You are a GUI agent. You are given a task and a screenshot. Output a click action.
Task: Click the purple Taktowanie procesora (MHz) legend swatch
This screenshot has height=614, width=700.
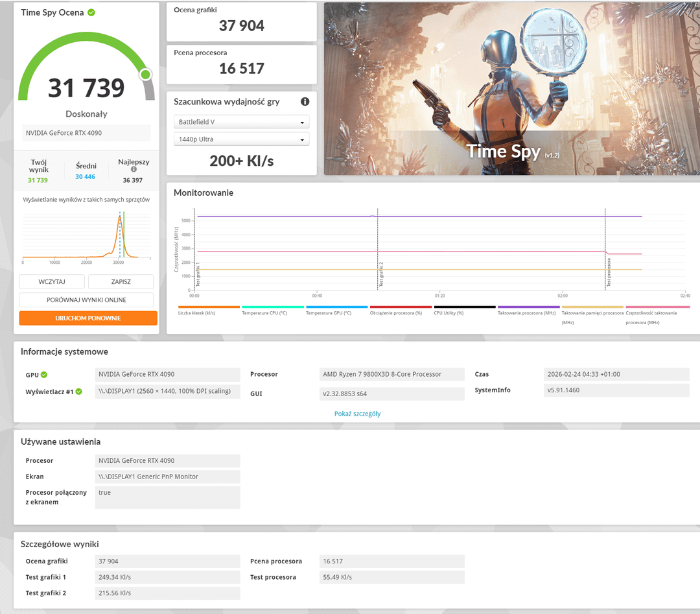pyautogui.click(x=528, y=307)
